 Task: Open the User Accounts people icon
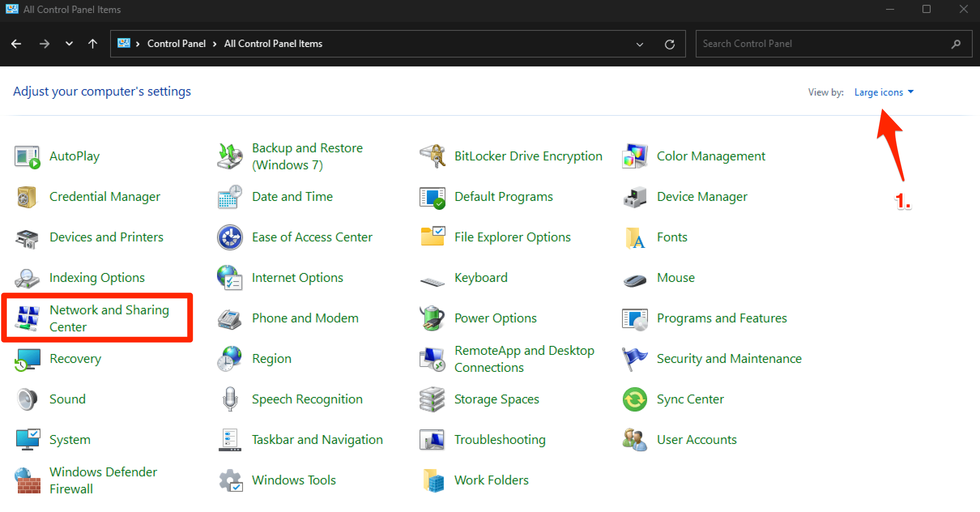coord(635,440)
